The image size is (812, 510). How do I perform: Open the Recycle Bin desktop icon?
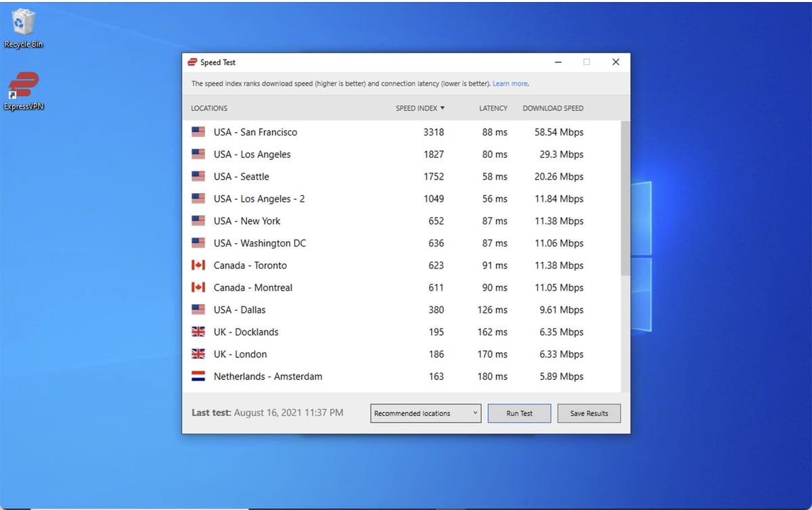[x=23, y=28]
